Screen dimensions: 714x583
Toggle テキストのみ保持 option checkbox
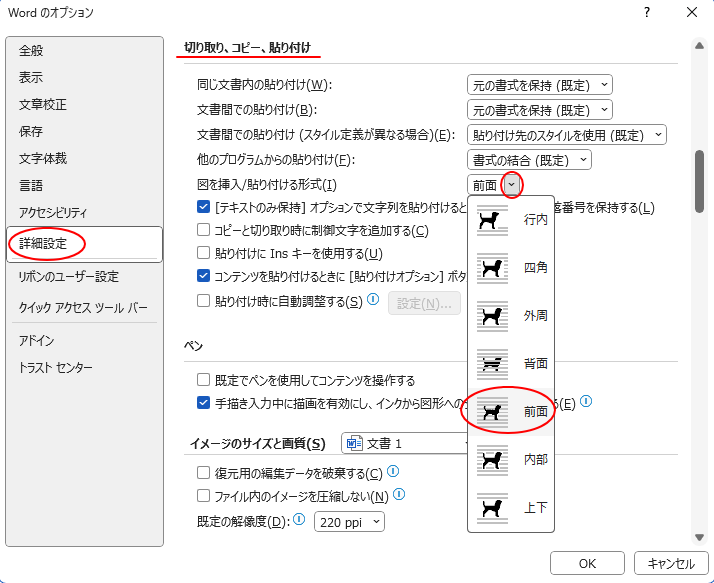203,207
